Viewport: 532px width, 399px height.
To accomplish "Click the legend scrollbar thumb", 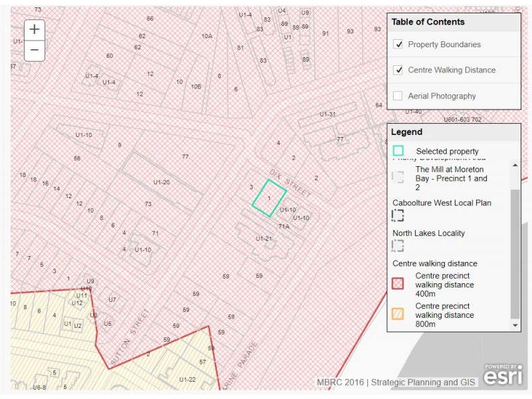I will coord(515,253).
